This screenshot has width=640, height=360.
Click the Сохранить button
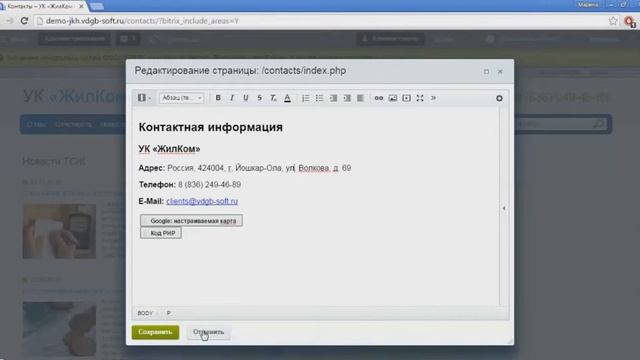155,332
